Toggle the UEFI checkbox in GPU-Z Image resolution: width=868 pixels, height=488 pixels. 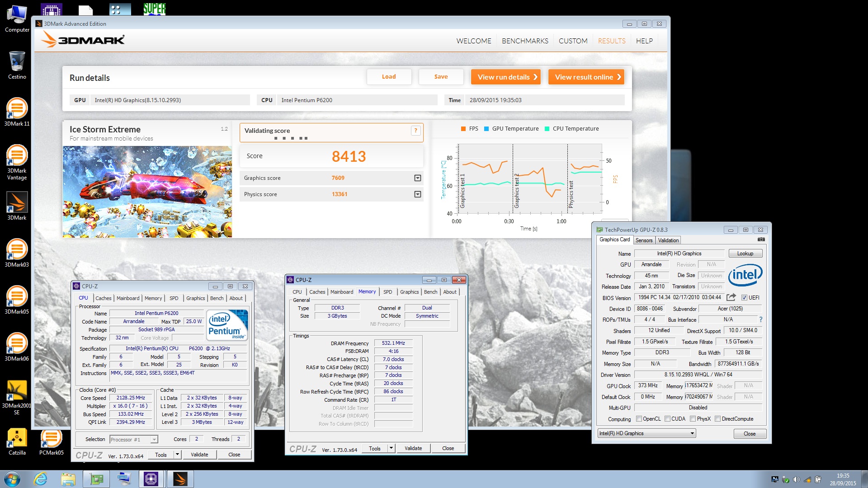(744, 298)
